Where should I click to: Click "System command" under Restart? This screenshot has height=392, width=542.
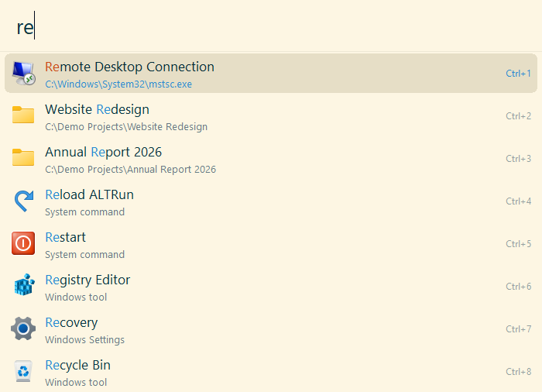pos(84,254)
